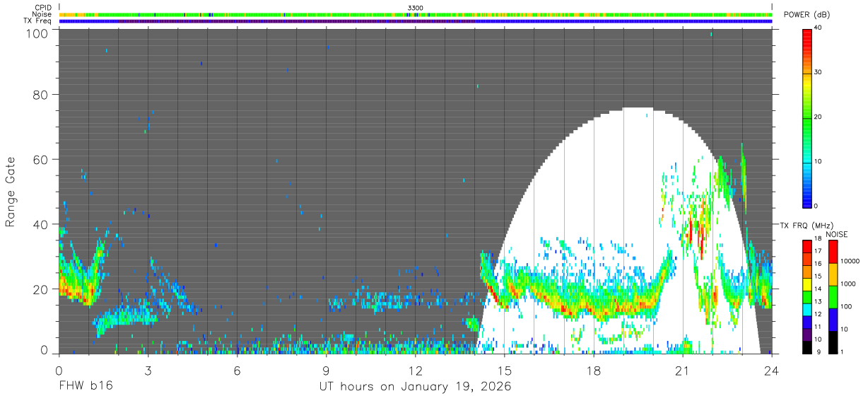
Task: Click the 12 MHz label on TX scale
Action: click(819, 315)
